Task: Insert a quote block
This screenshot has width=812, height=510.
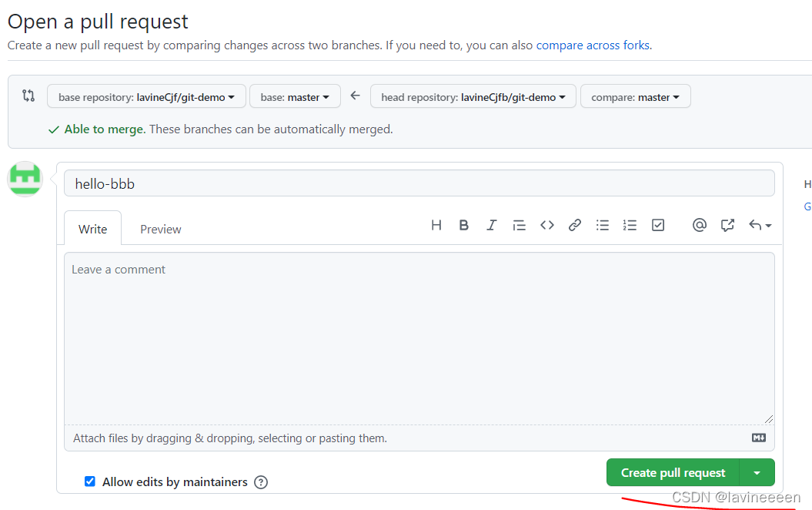Action: tap(519, 225)
